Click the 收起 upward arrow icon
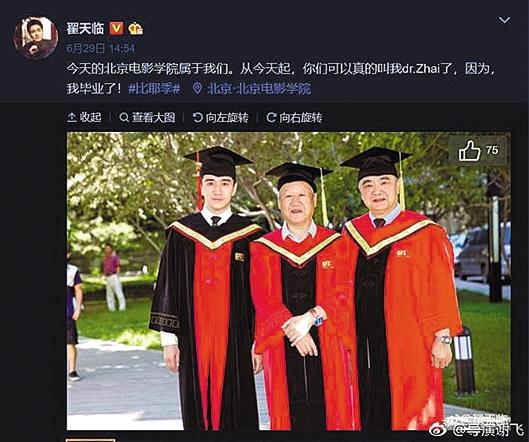This screenshot has height=442, width=529. tap(72, 117)
